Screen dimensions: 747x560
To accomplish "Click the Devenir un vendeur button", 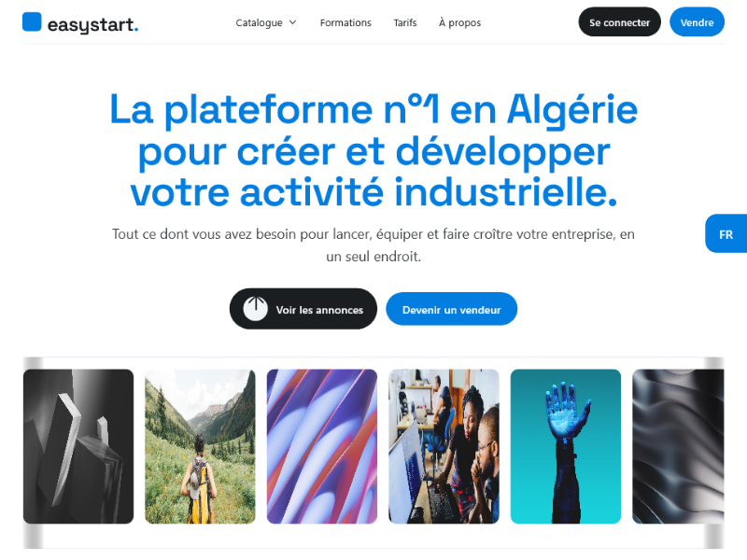I will coord(452,309).
